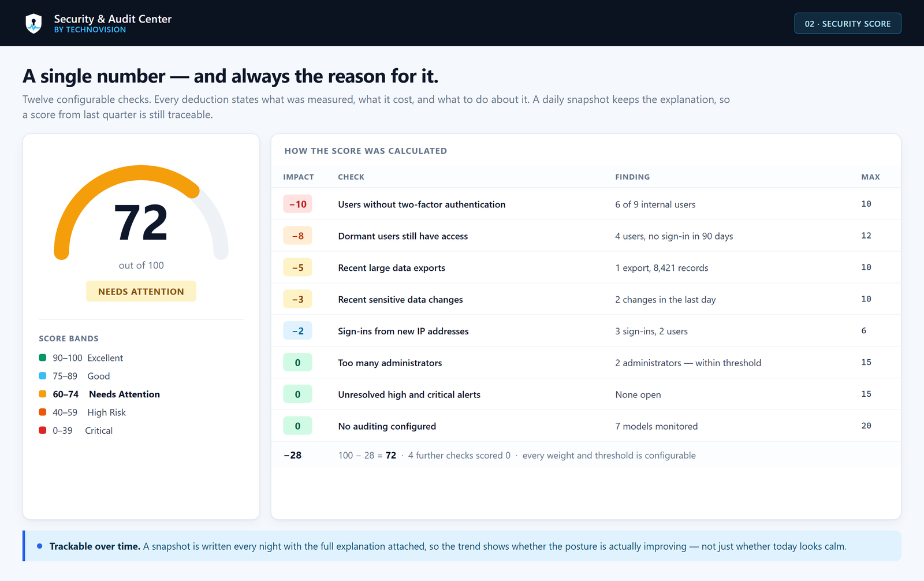
Task: Click the zero badge for Unresolved alerts row
Action: [x=297, y=394]
